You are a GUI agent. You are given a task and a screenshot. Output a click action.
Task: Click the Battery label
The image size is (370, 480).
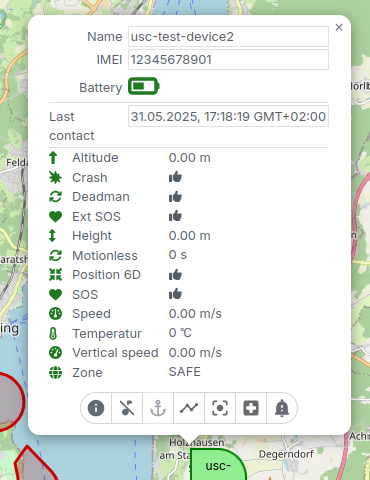click(101, 88)
